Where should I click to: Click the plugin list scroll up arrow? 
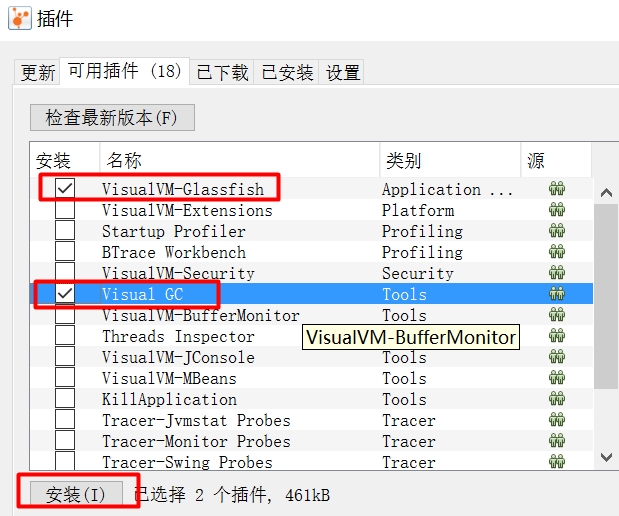pos(606,193)
